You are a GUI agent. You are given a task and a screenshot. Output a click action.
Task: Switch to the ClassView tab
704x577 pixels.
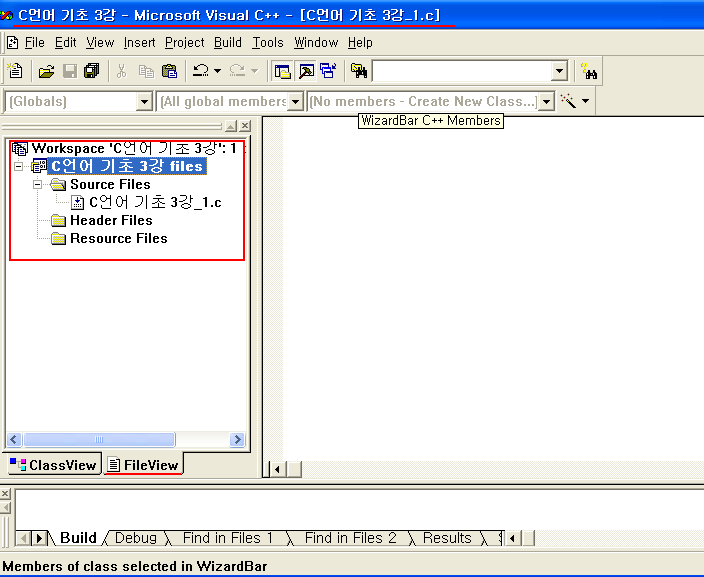pos(54,465)
